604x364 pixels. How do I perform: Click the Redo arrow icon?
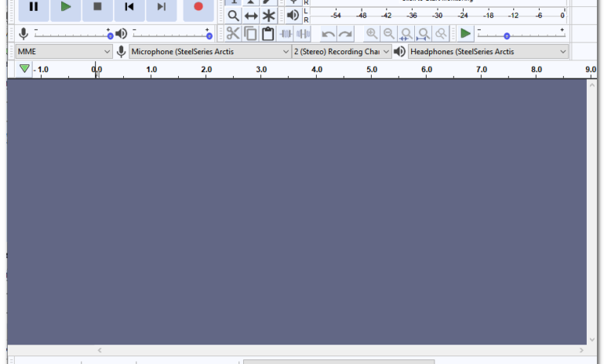click(345, 34)
